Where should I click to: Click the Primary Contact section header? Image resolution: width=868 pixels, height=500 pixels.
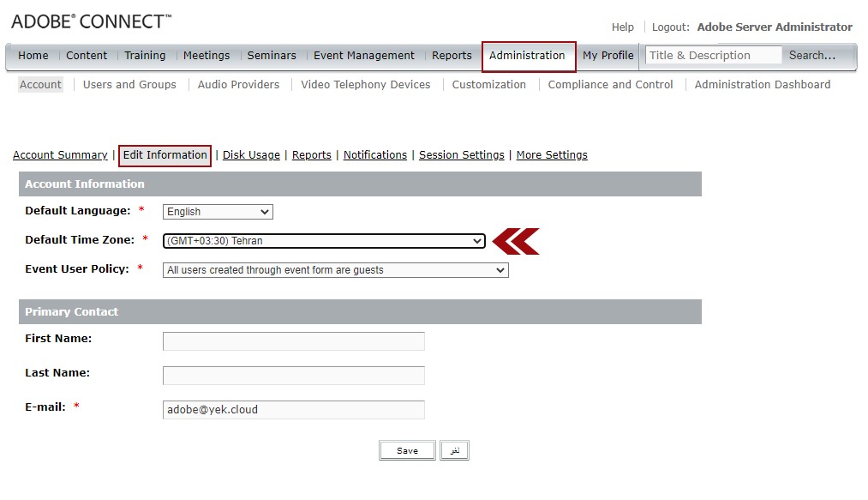coord(361,312)
